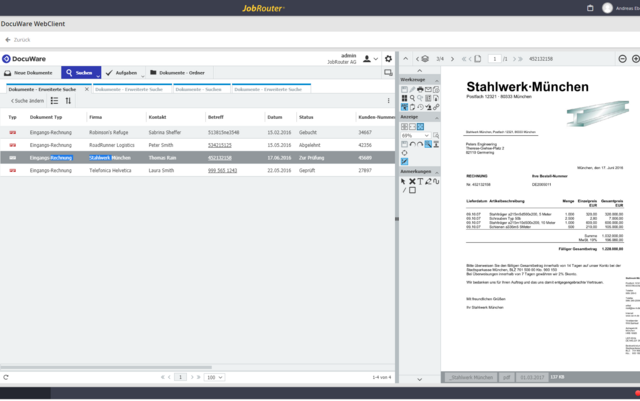This screenshot has height=401, width=640.
Task: Click the viewer window icon below the gear
Action: coord(388,73)
